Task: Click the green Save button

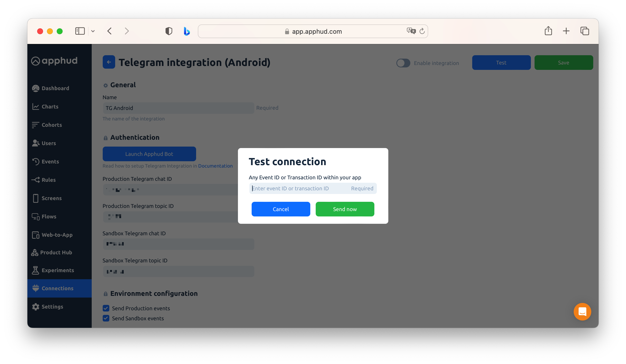Action: (563, 63)
